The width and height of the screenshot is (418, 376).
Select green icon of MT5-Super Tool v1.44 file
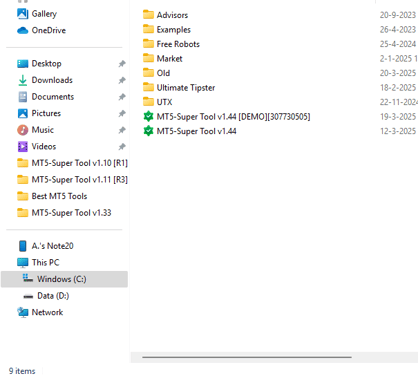point(148,131)
